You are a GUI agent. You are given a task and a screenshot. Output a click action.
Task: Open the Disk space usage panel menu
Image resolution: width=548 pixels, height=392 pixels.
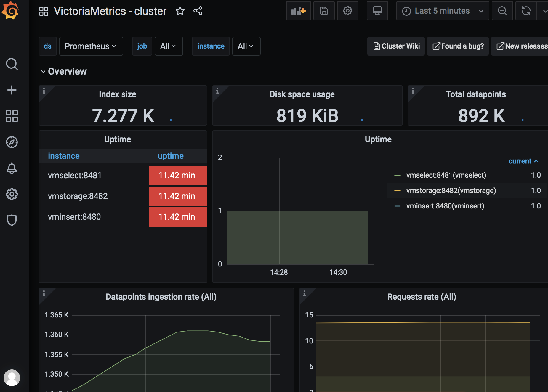click(x=302, y=94)
